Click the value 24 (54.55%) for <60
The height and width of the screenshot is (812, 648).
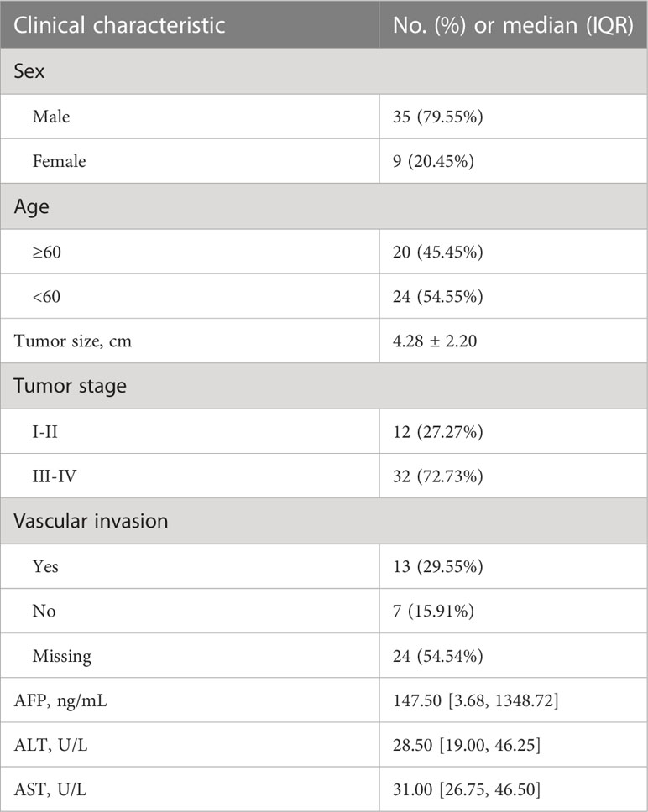(437, 297)
